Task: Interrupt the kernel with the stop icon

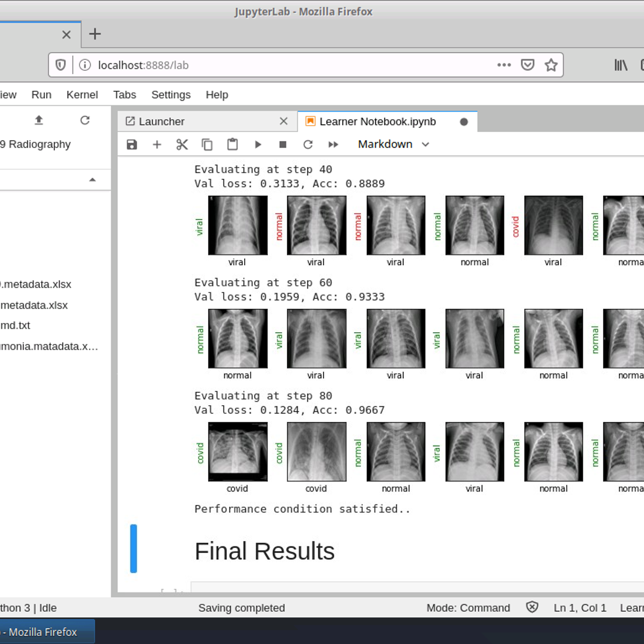Action: point(283,144)
